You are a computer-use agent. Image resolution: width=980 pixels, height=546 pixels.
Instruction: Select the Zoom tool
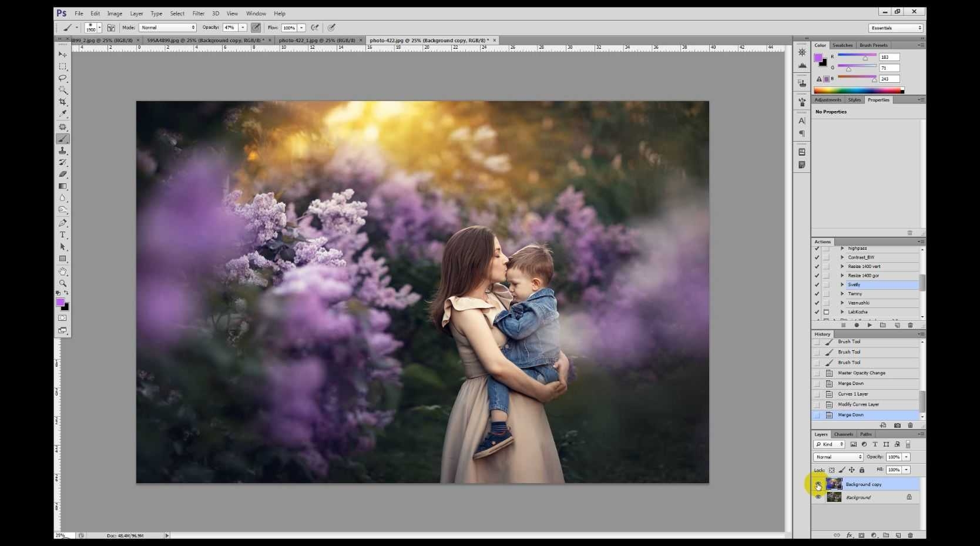coord(63,283)
